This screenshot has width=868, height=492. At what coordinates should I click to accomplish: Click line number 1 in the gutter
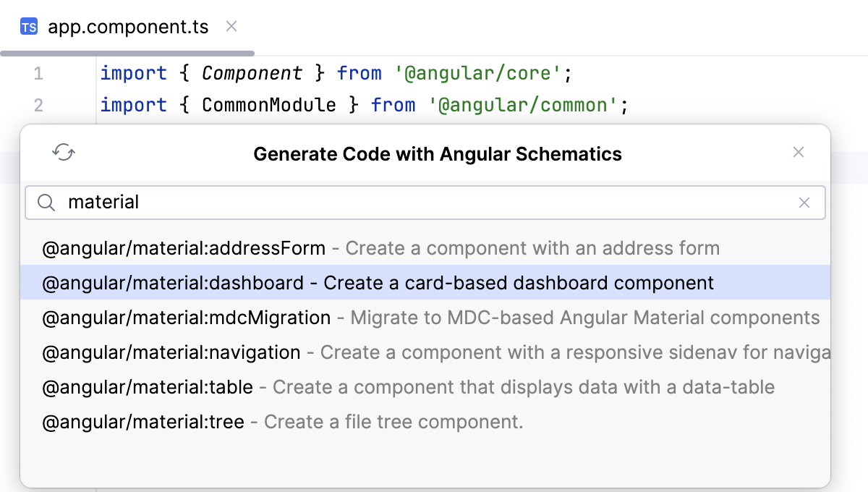pyautogui.click(x=38, y=73)
